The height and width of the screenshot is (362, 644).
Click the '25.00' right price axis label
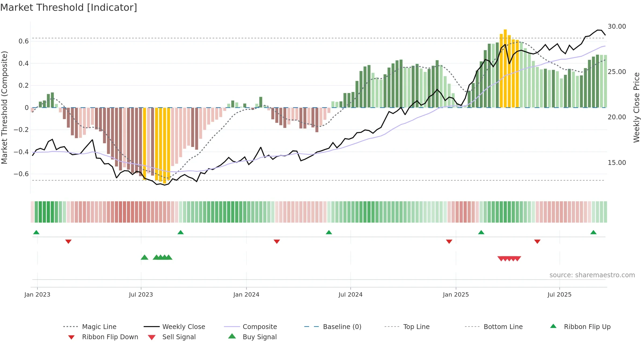coord(617,72)
